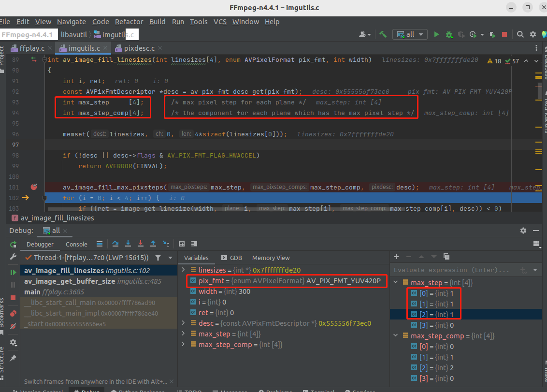Click the Step Into icon in debugger
The width and height of the screenshot is (547, 392).
pyautogui.click(x=128, y=244)
